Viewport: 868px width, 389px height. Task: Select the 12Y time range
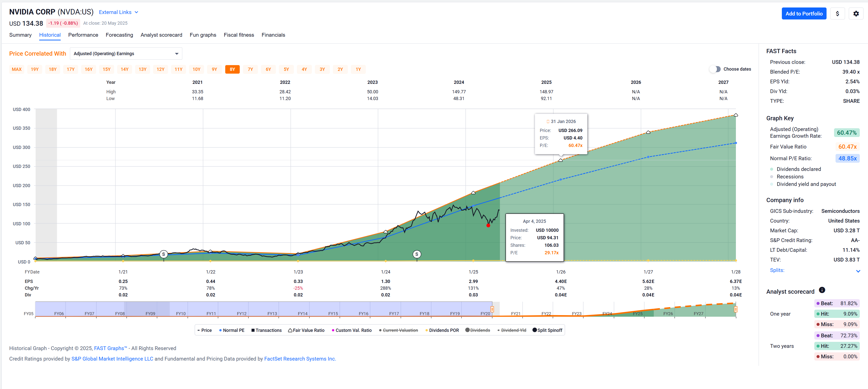tap(160, 69)
